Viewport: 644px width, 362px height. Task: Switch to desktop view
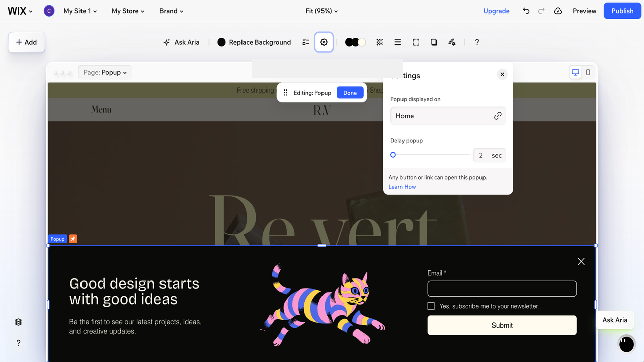(575, 72)
